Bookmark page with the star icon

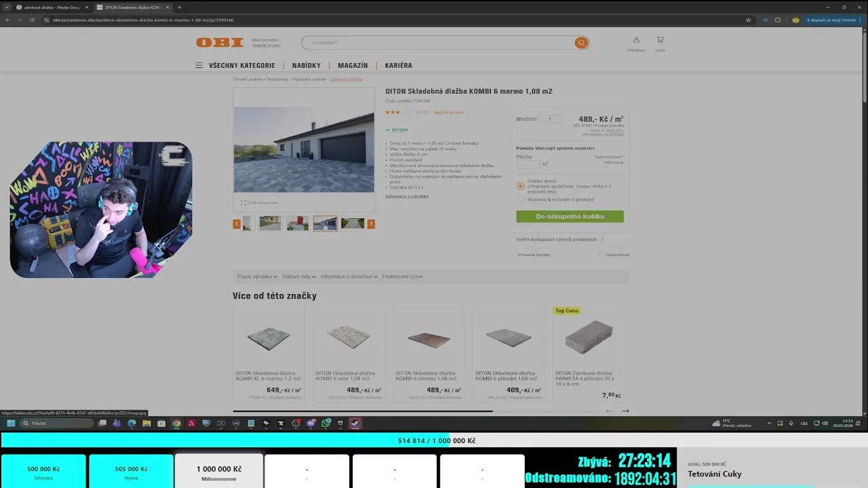748,20
